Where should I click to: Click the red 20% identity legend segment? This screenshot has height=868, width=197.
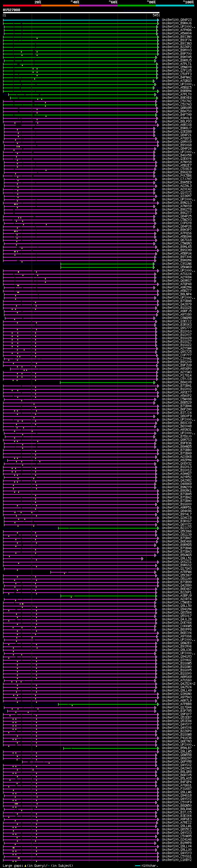[22, 6]
